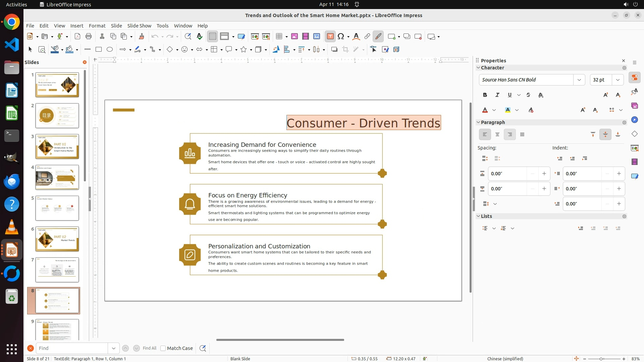Open the Slide Show menu
Viewport: 644px width, 362px height.
pyautogui.click(x=139, y=26)
